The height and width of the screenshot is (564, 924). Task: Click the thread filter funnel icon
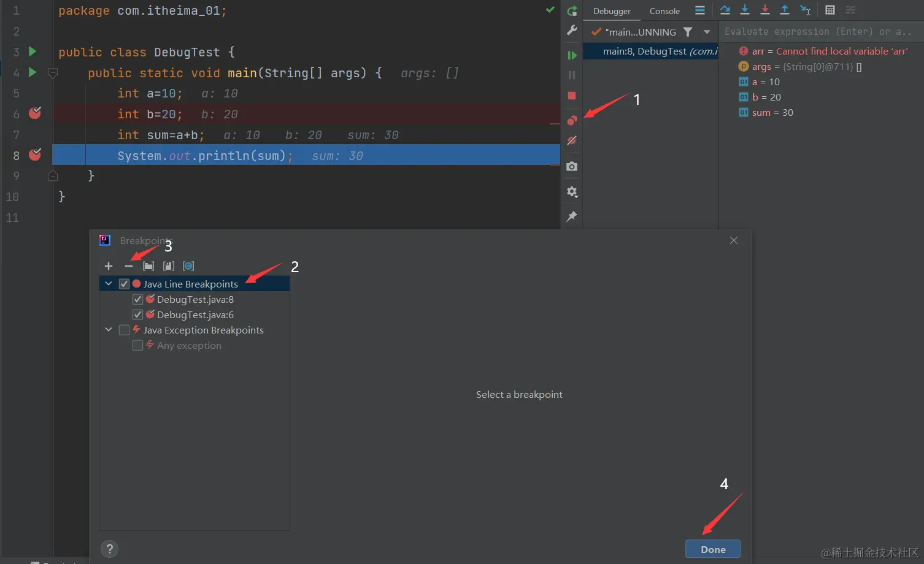pos(688,32)
